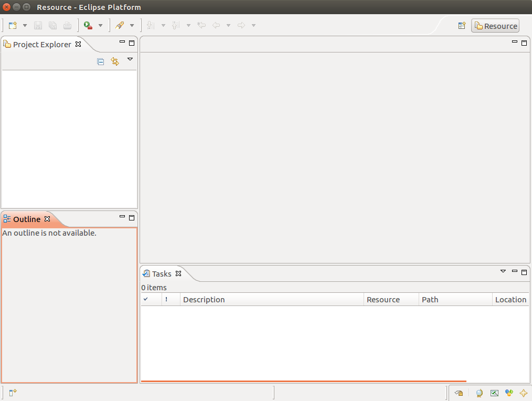Click the Search flashlight icon
Image resolution: width=532 pixels, height=401 pixels.
click(120, 26)
